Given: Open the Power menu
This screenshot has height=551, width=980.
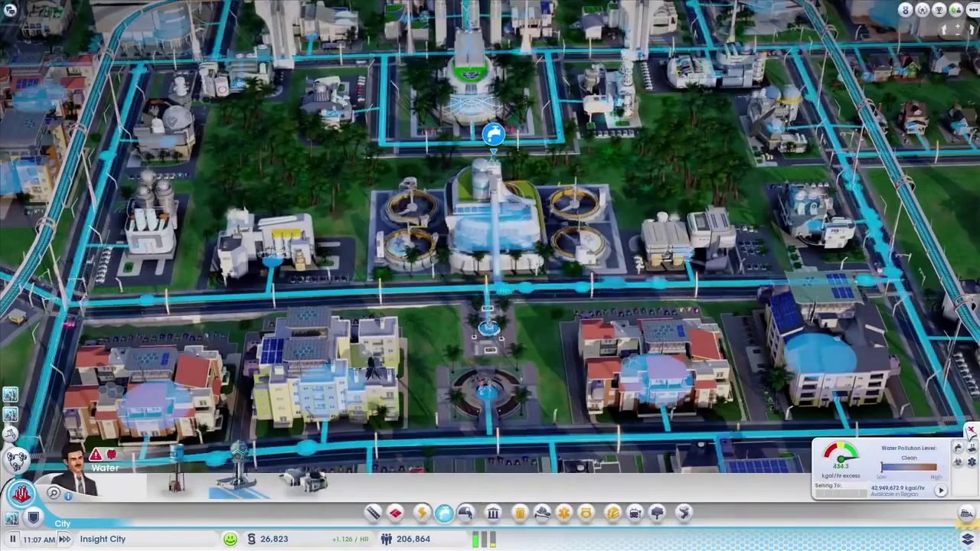Looking at the screenshot, I should coord(421,513).
